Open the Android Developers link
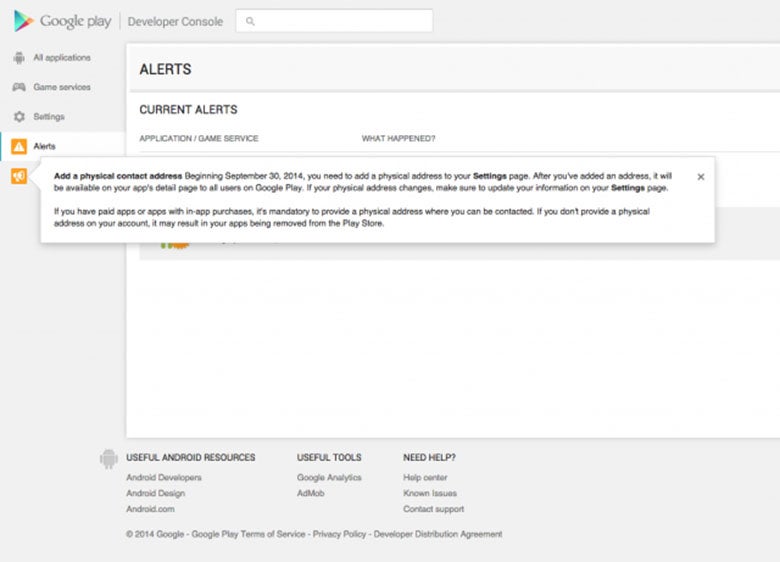 click(163, 478)
